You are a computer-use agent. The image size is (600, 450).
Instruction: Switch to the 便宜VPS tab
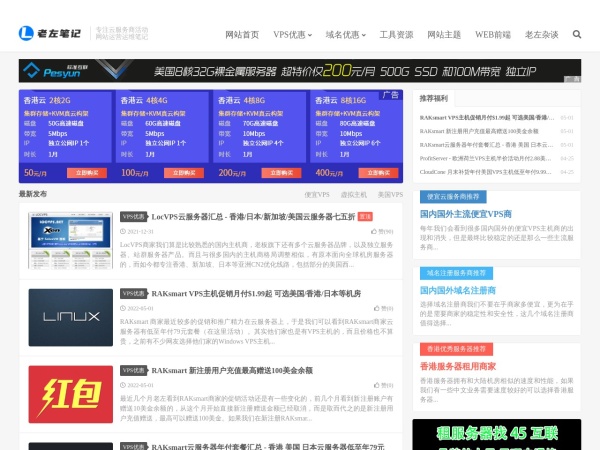[317, 194]
